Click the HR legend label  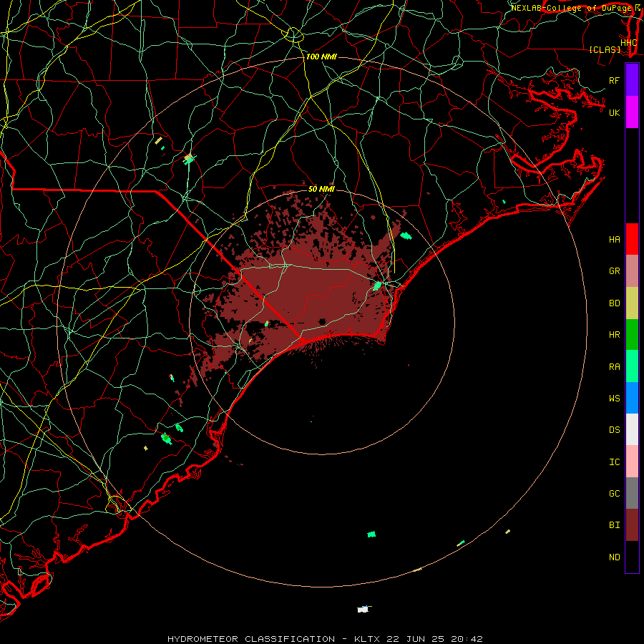[x=614, y=335]
